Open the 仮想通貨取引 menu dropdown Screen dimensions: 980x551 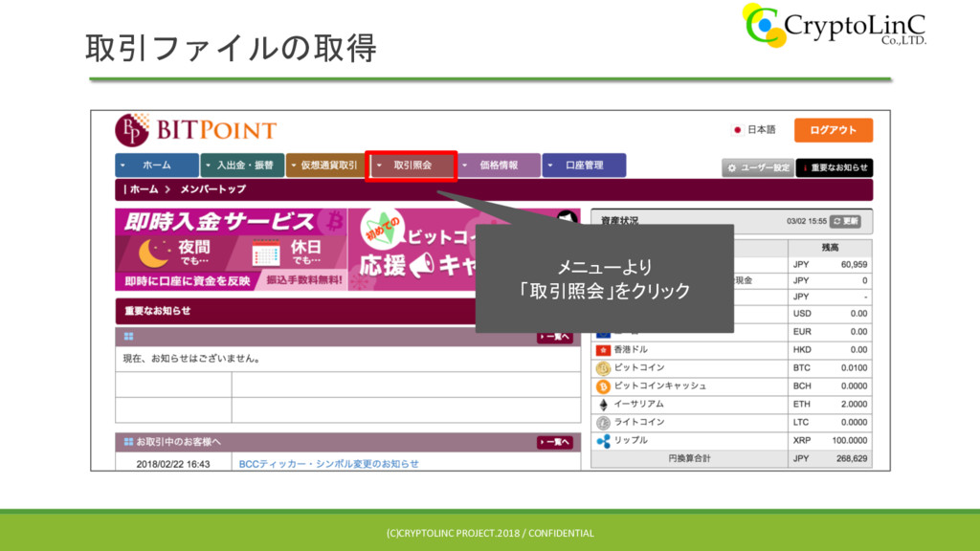tap(327, 165)
